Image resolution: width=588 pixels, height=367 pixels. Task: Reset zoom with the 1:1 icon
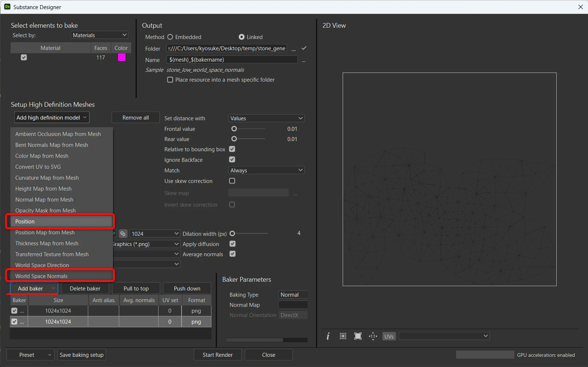click(x=373, y=336)
